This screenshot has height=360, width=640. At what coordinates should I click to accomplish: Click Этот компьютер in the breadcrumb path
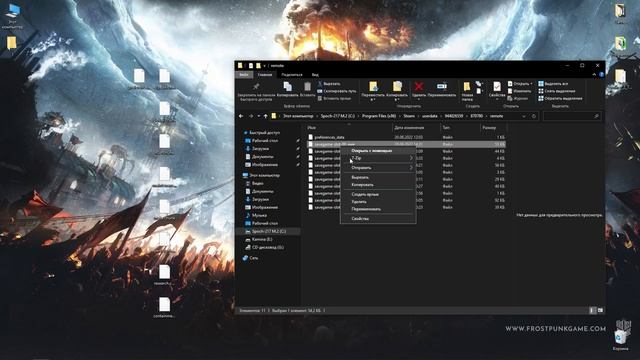tap(298, 116)
